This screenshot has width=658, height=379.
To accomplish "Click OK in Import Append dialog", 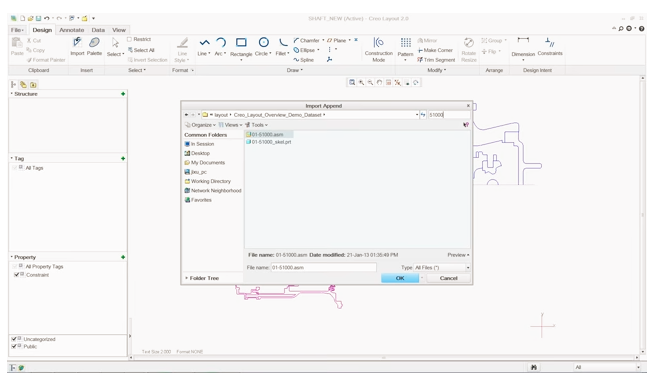I will 400,278.
